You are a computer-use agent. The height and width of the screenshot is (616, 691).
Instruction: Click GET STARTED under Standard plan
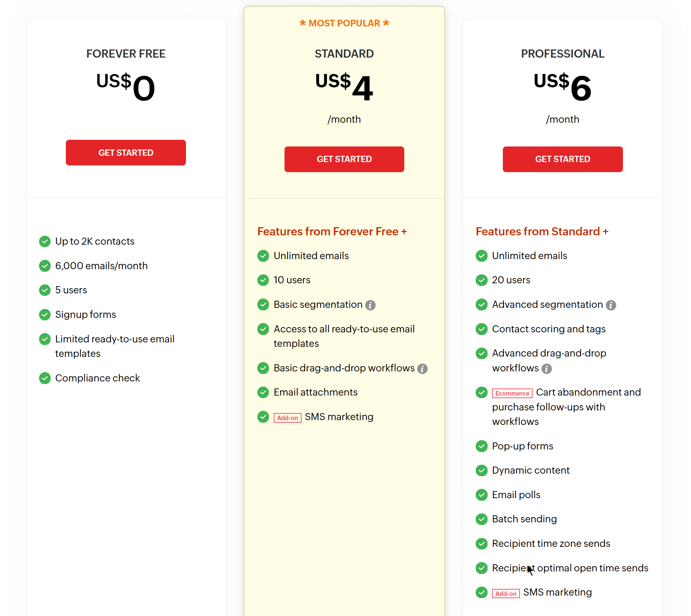[x=344, y=159]
